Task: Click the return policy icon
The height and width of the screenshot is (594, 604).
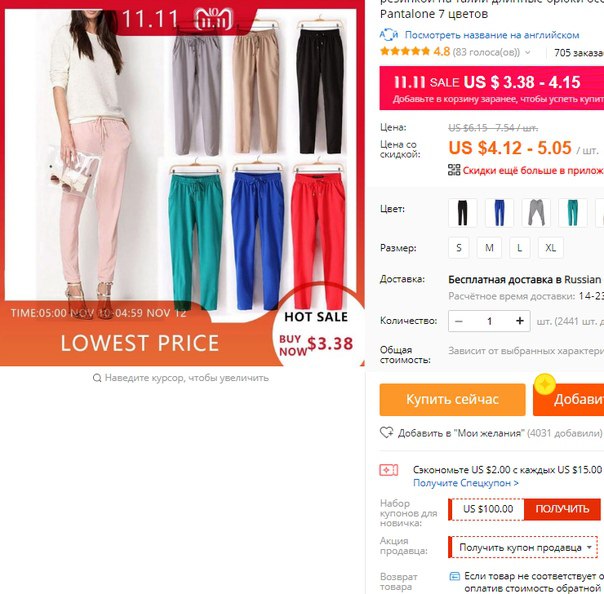Action: point(455,576)
